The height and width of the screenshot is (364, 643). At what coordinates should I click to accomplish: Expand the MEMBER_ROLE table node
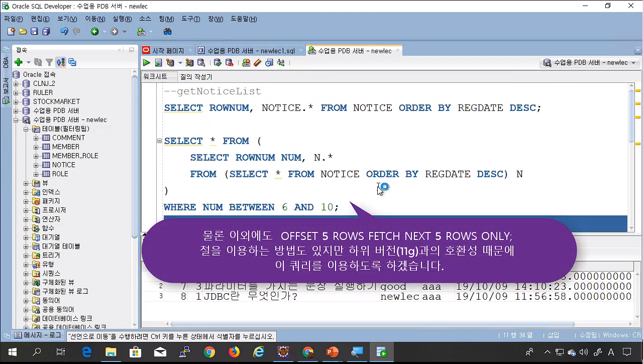(x=36, y=156)
